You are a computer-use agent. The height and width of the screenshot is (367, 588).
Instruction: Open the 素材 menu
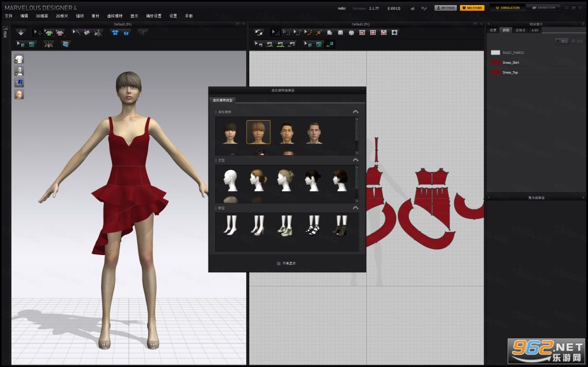pyautogui.click(x=95, y=16)
